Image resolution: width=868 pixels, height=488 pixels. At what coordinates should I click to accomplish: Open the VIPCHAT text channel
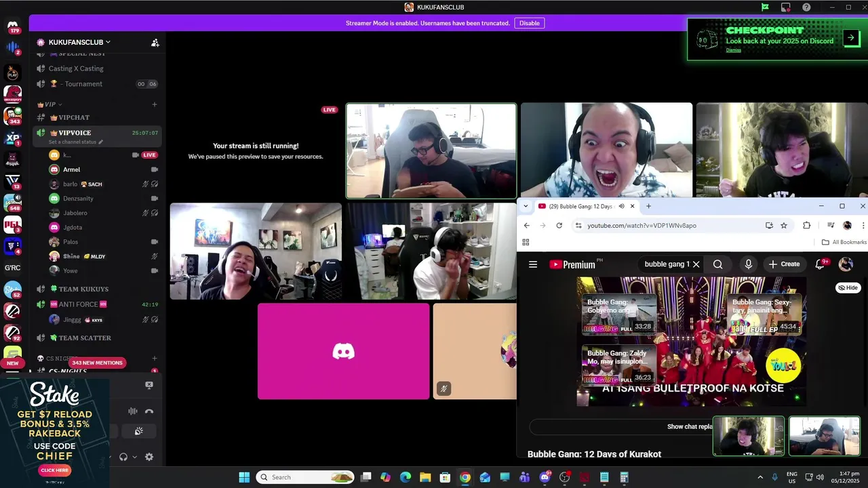point(98,118)
